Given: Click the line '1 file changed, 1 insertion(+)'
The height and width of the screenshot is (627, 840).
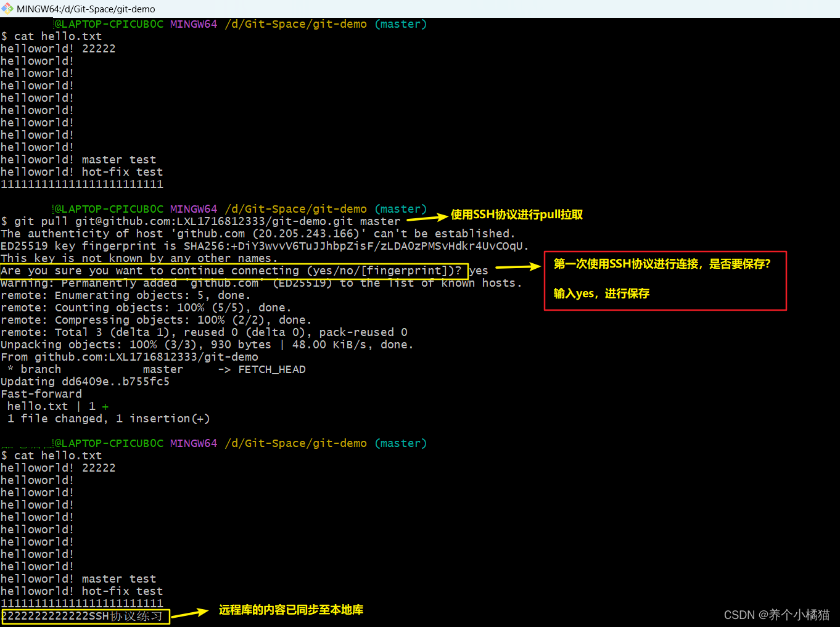Looking at the screenshot, I should click(x=109, y=419).
